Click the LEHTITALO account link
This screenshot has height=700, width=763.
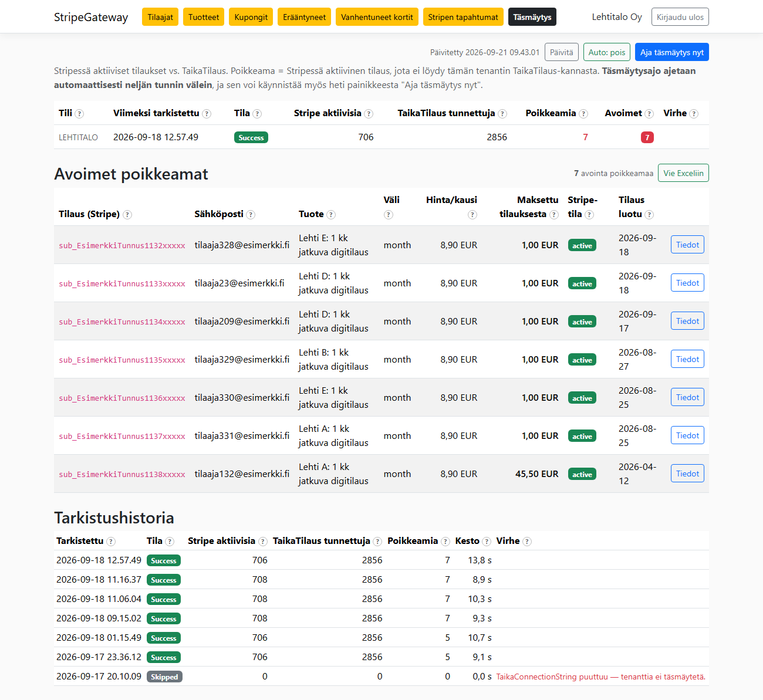point(78,137)
